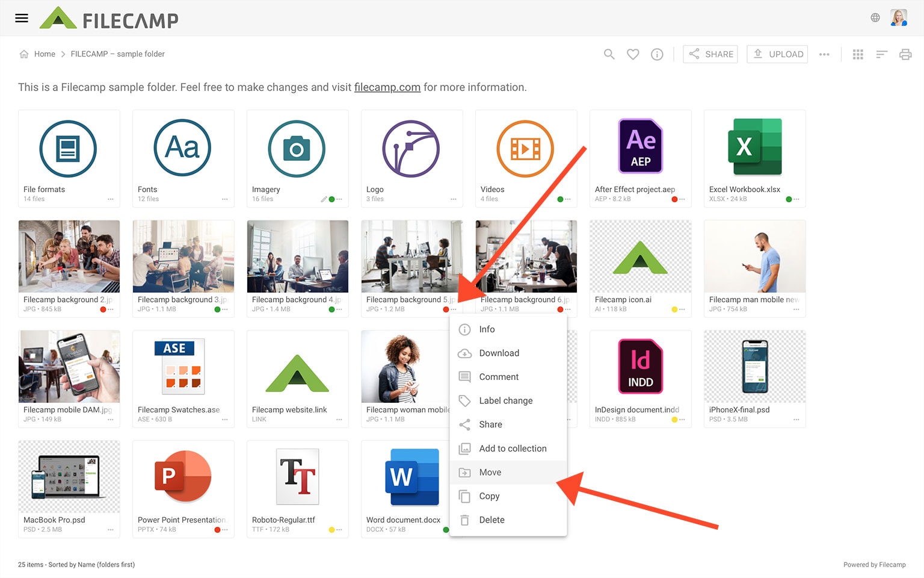Select Label change menu entry
This screenshot has height=578, width=924.
[508, 401]
